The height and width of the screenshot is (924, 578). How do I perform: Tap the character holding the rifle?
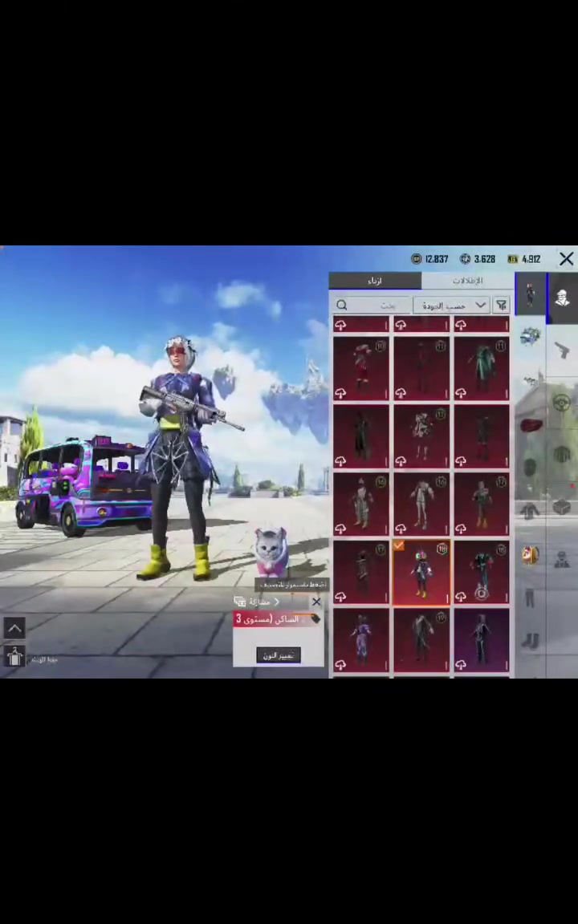(x=177, y=458)
